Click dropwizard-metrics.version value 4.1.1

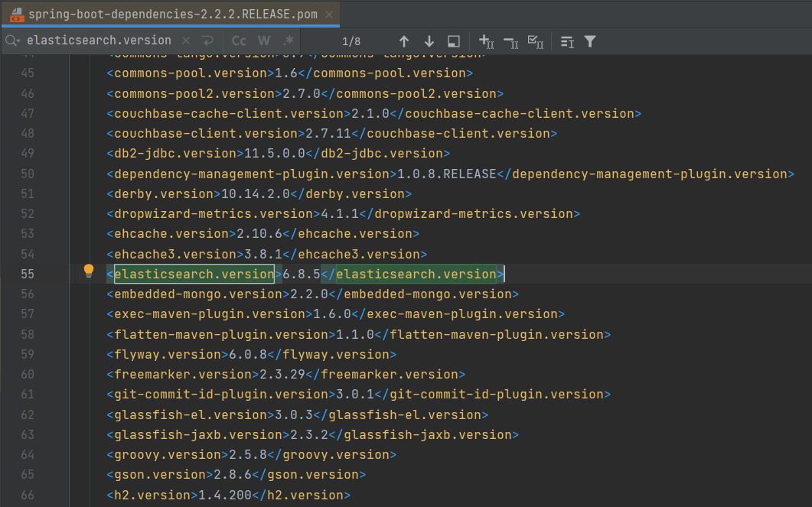click(340, 213)
